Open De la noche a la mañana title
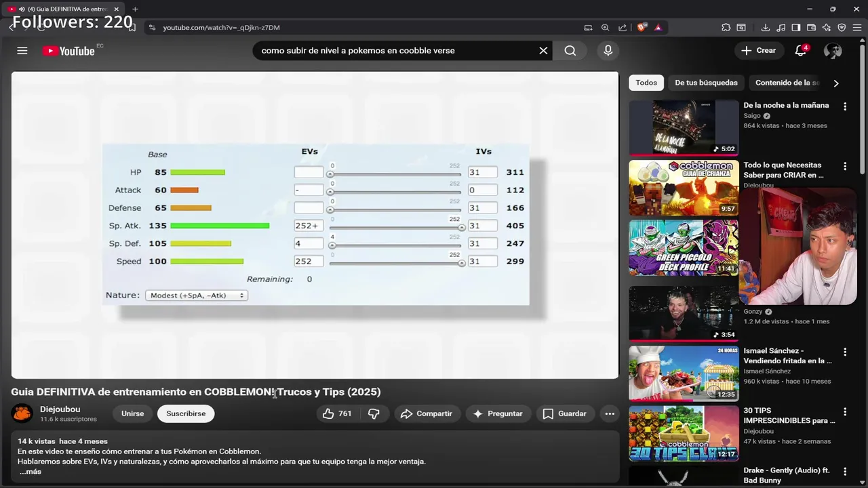 point(786,105)
